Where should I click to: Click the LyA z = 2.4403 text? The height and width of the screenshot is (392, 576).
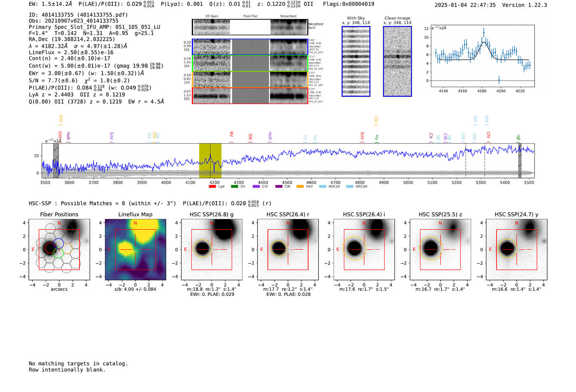click(51, 95)
